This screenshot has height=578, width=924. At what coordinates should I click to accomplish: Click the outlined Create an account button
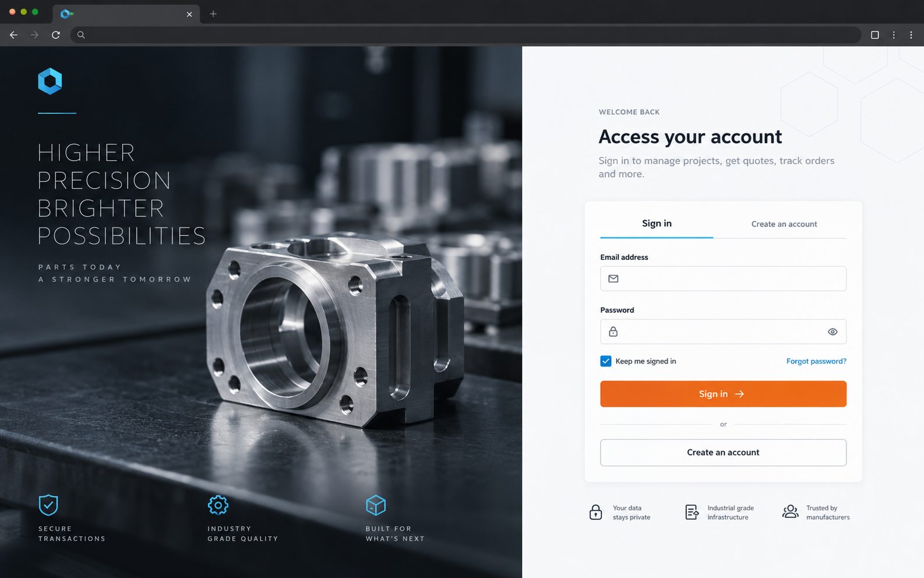pyautogui.click(x=723, y=453)
